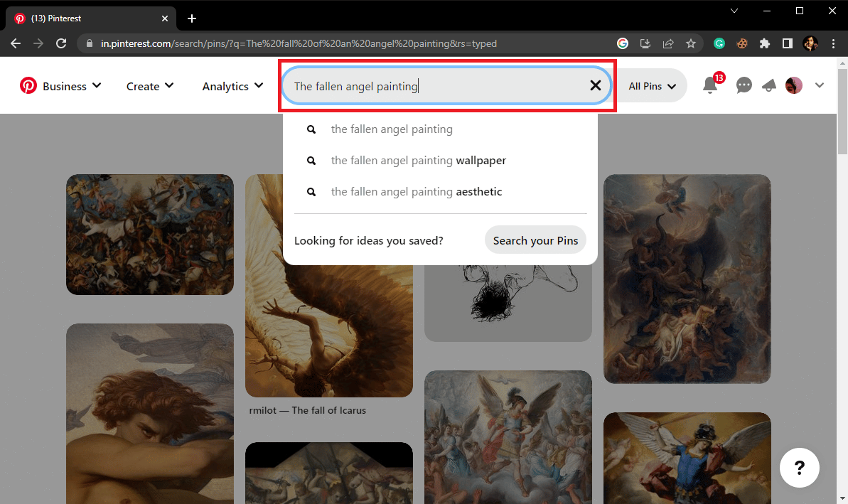Open the Pinterest profile avatar
This screenshot has width=848, height=504.
[x=793, y=85]
